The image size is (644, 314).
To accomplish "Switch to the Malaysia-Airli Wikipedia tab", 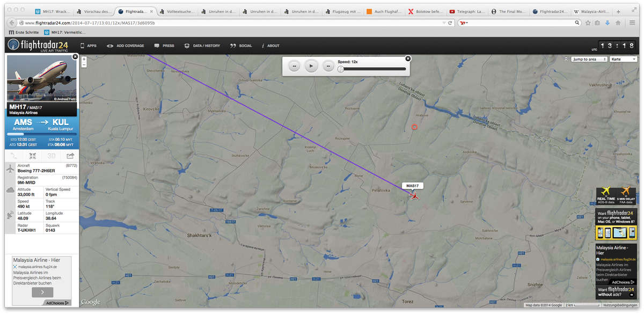I will click(x=592, y=11).
